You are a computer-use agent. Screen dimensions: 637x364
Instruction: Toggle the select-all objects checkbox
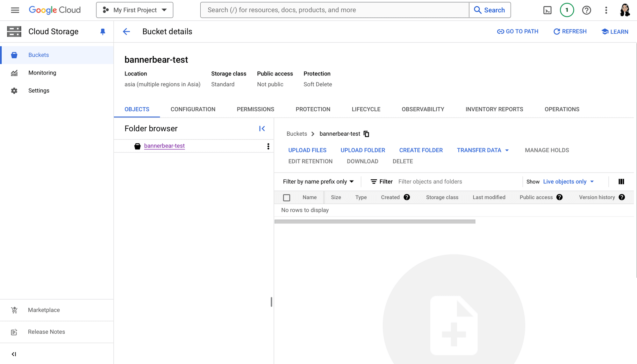pos(286,197)
